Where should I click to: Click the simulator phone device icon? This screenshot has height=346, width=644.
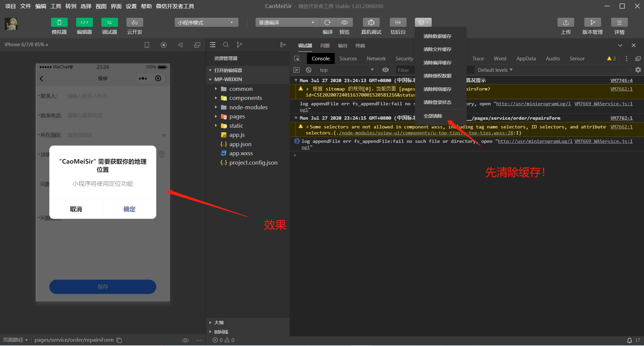(x=147, y=45)
